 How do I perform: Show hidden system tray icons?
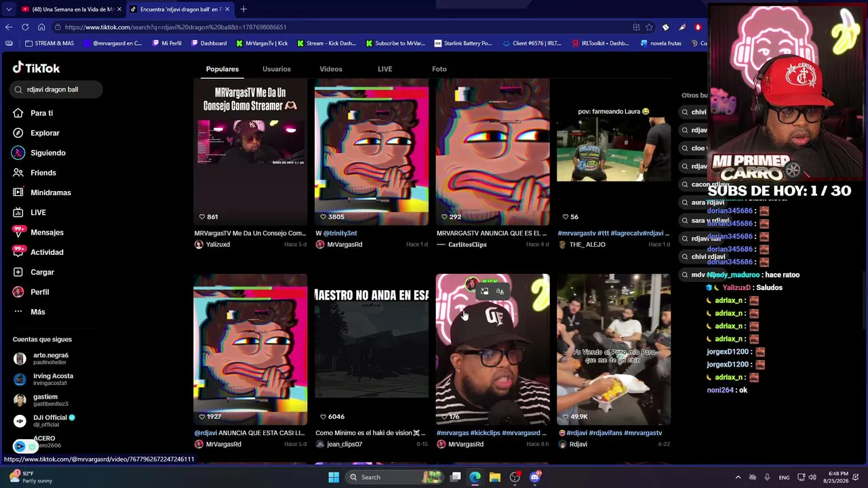738,477
